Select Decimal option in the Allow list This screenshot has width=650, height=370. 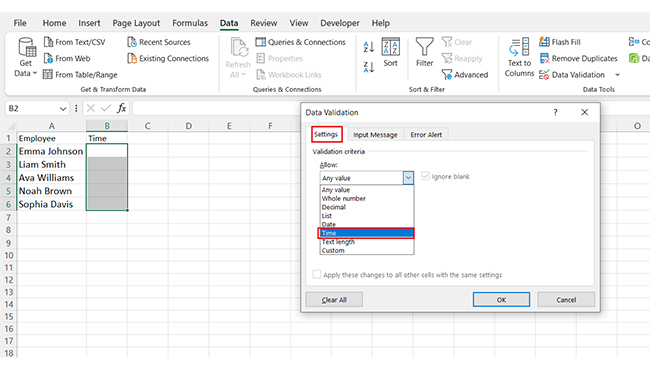367,207
